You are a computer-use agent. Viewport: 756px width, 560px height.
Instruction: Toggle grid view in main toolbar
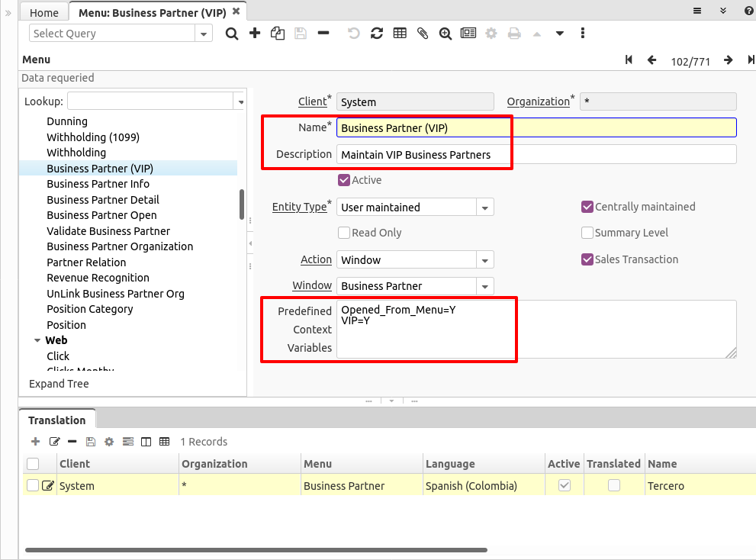pos(400,34)
